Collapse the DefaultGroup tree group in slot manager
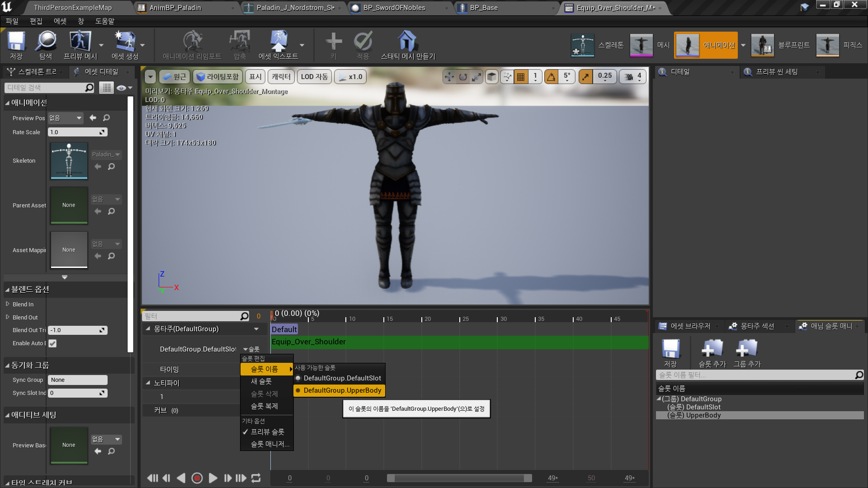The image size is (868, 488). coord(659,399)
